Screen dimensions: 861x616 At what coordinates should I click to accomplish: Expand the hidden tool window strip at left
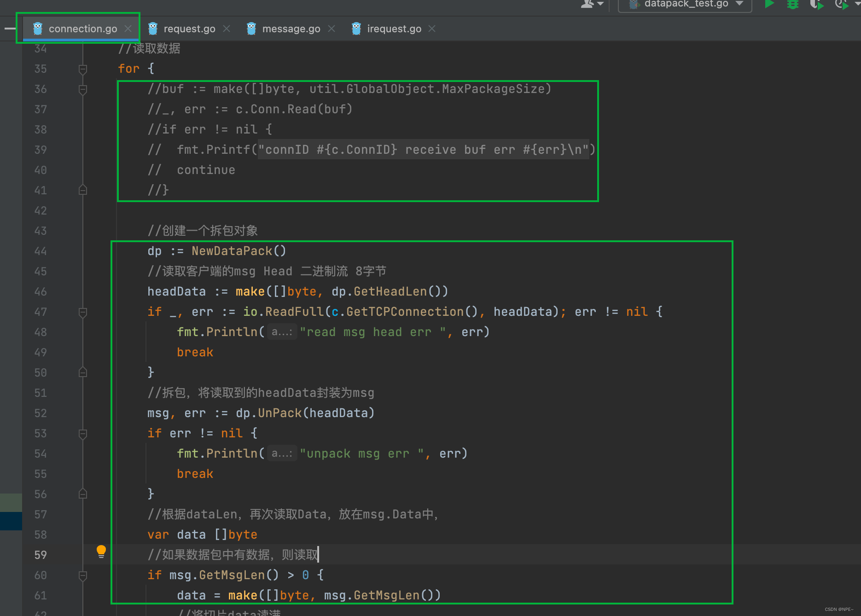[10, 29]
